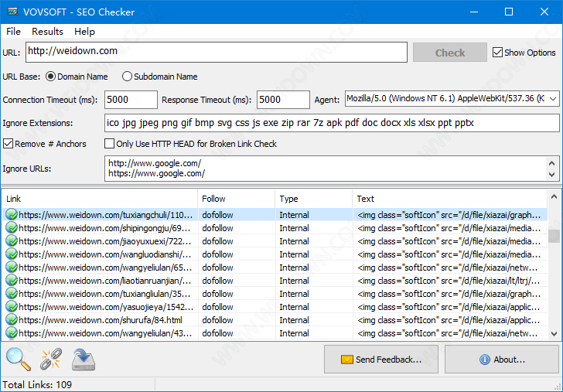Click inside the Ignore URLs text area

tap(325, 169)
